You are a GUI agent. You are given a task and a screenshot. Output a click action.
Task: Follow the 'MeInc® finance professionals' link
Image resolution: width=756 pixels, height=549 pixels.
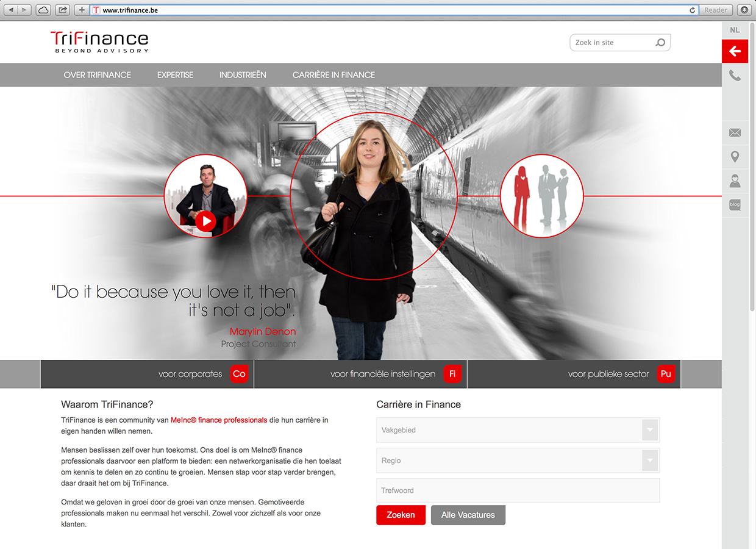point(219,420)
